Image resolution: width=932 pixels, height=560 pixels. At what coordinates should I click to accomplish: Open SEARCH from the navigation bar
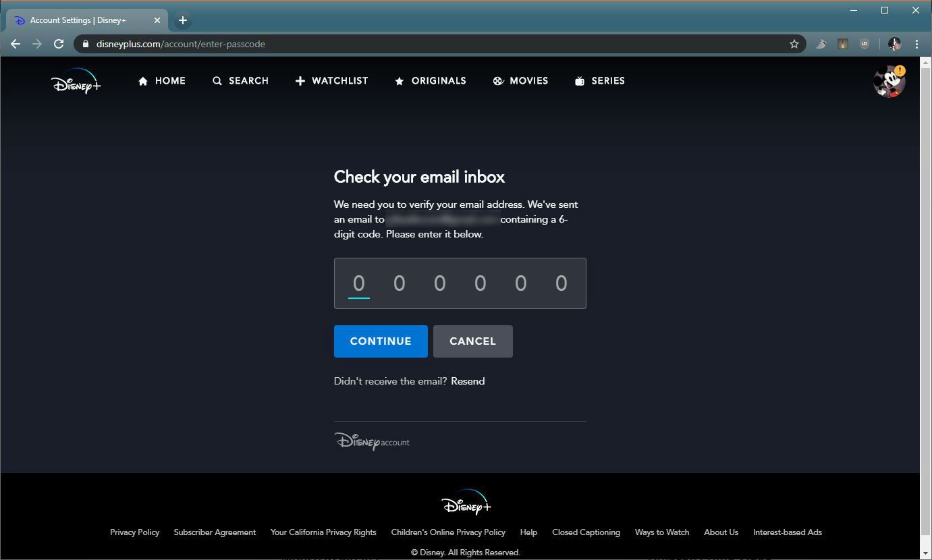(x=240, y=81)
